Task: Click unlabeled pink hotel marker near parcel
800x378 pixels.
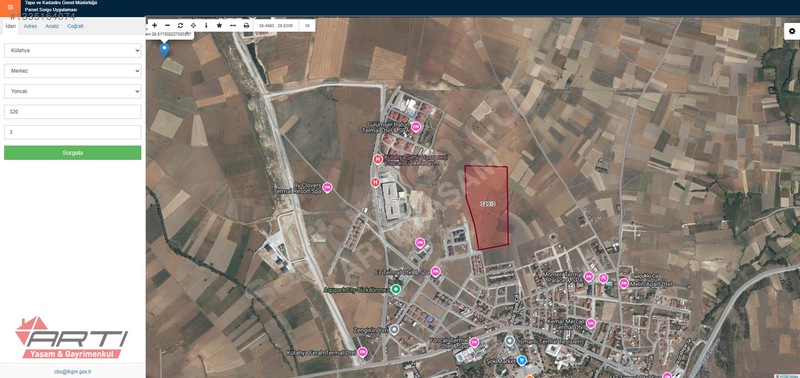Action: point(420,242)
